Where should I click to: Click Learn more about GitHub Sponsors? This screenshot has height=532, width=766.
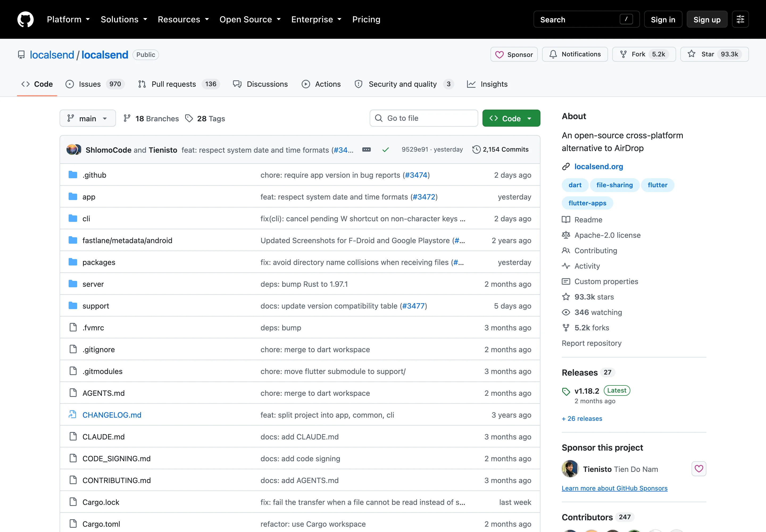click(614, 488)
